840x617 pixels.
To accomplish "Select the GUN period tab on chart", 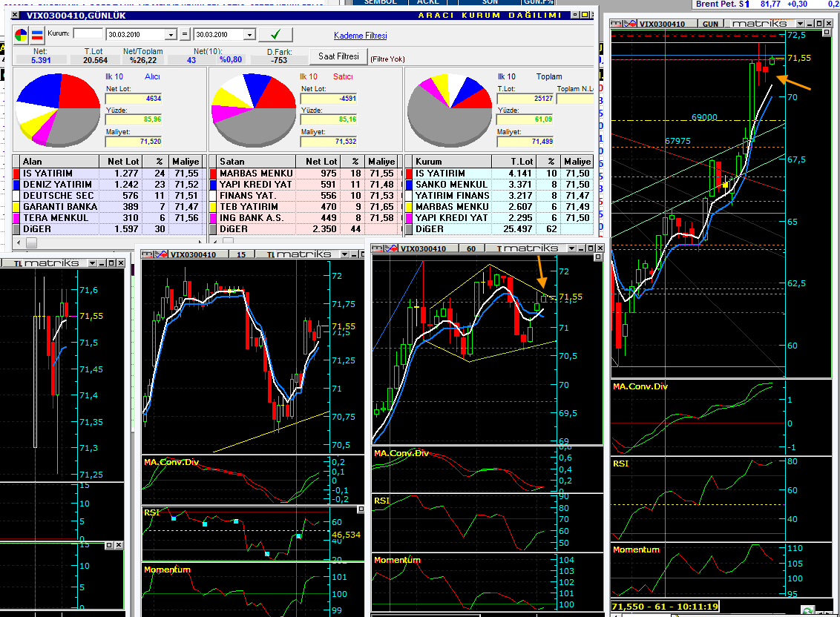I will 710,24.
